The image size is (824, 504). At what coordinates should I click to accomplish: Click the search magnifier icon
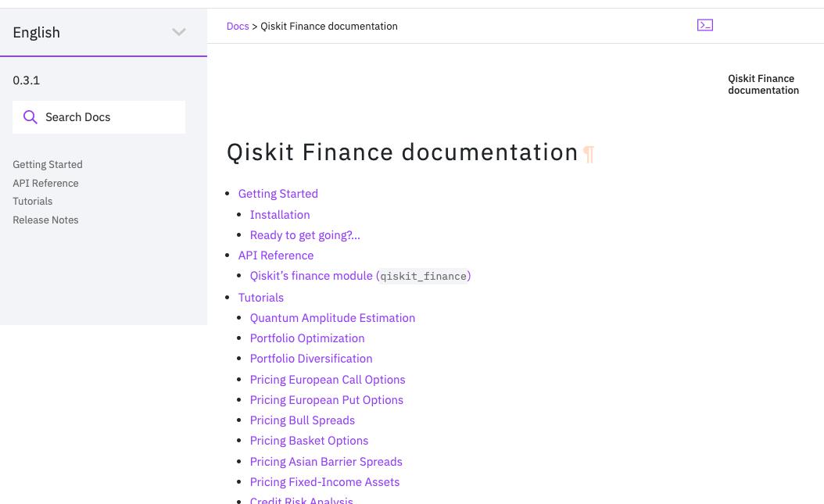(30, 117)
